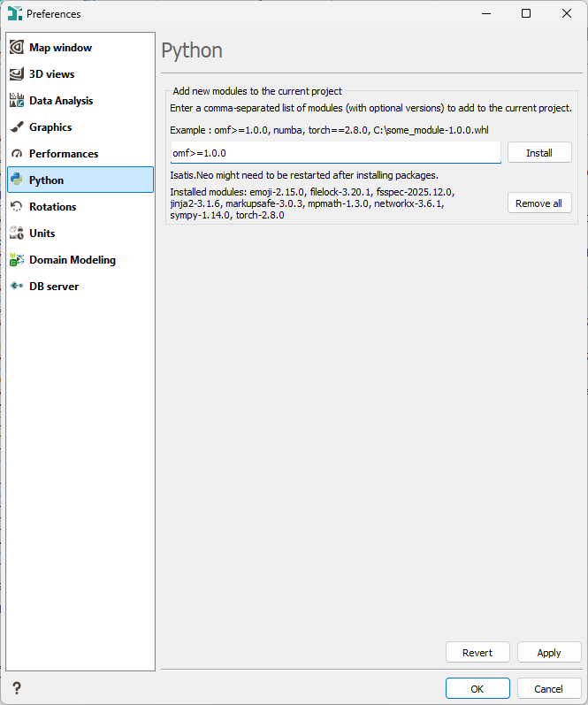
Task: Revert the preference changes
Action: pos(477,653)
